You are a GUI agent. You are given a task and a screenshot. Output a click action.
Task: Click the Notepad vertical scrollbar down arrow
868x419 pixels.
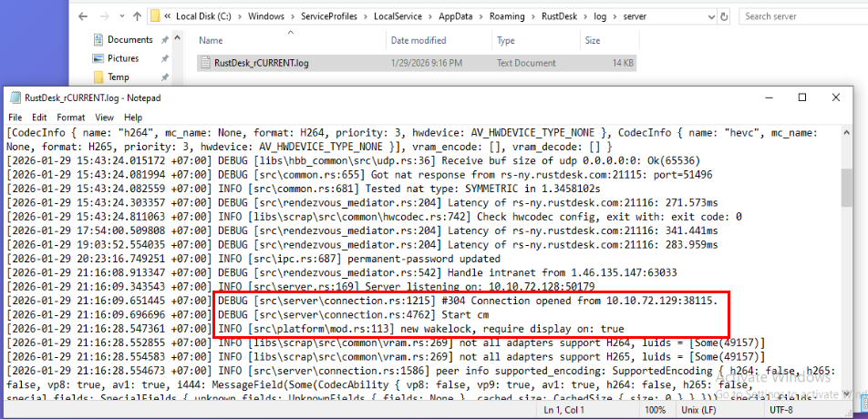point(846,393)
